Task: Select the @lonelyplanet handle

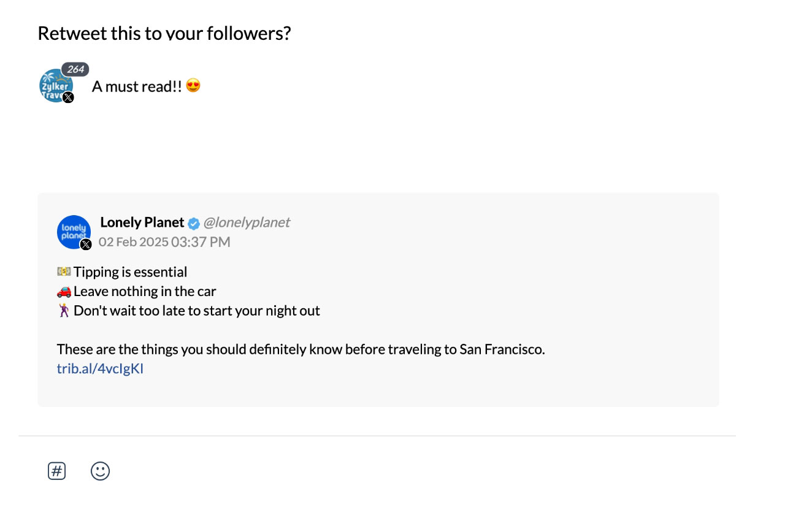Action: 247,222
